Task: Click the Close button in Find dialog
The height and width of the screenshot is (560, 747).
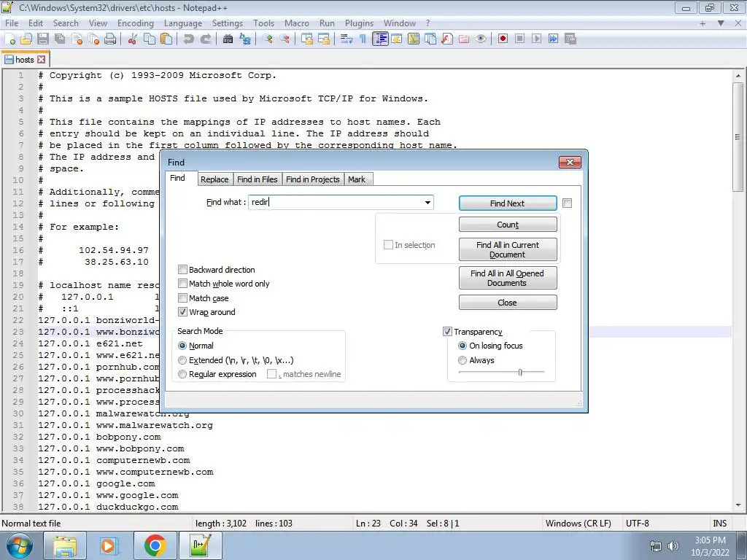Action: (508, 303)
